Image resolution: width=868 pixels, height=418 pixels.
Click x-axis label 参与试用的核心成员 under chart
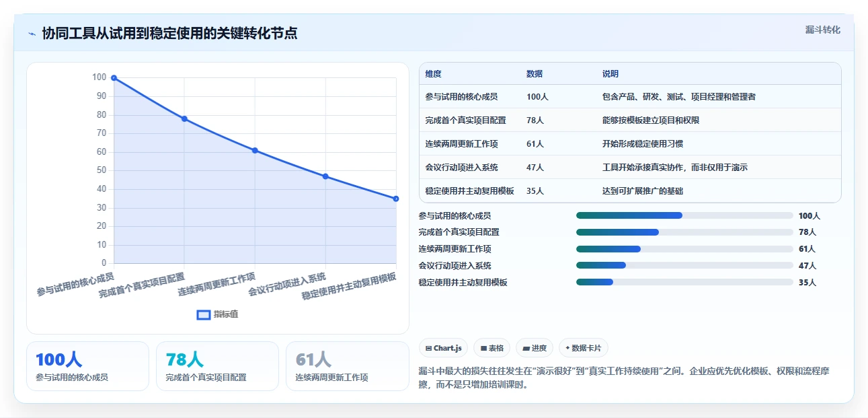(x=75, y=283)
